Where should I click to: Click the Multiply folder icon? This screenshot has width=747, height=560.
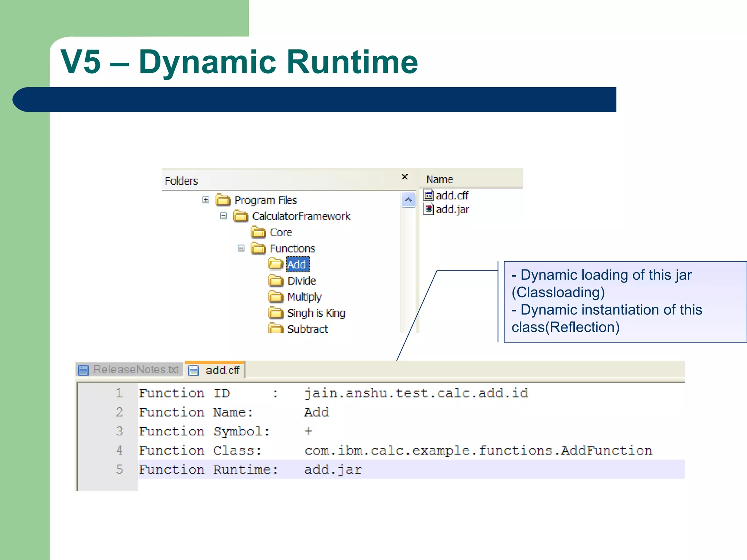click(276, 297)
